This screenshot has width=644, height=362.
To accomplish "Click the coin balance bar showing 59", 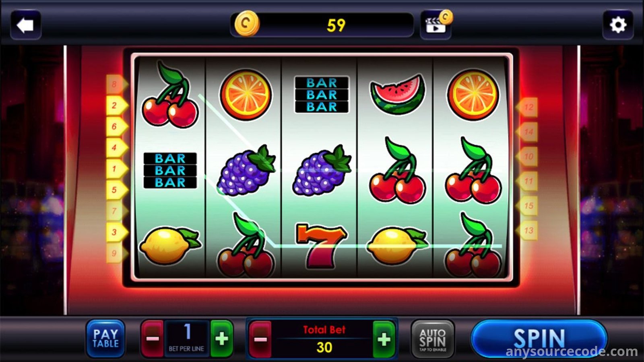I will point(322,25).
